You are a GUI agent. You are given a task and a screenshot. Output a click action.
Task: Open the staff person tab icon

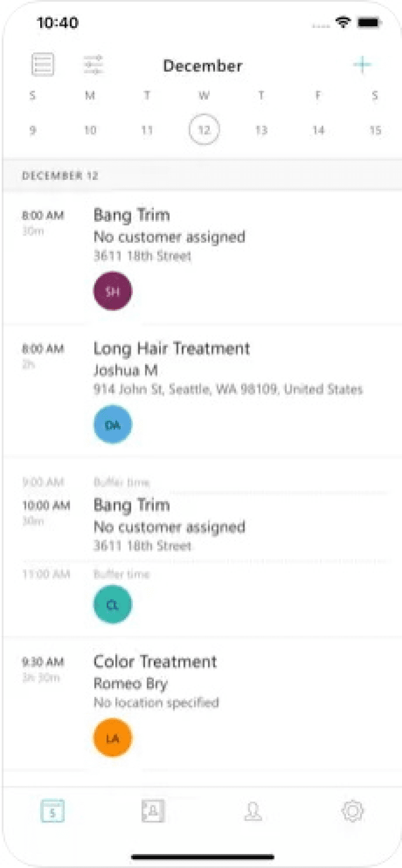pos(253,811)
